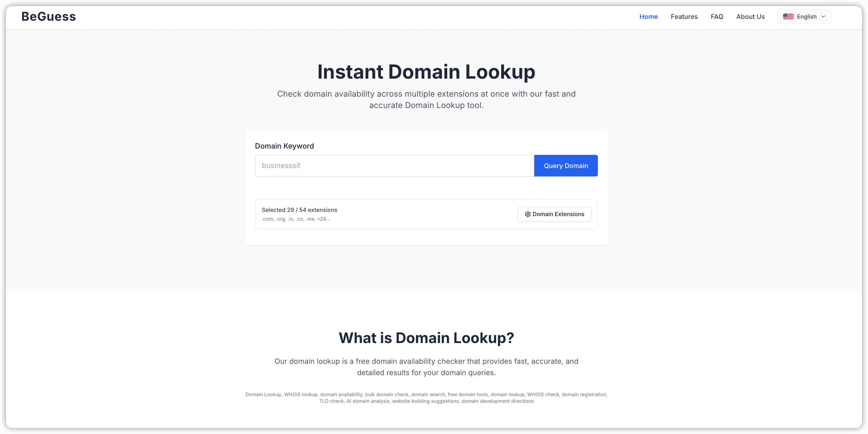Click the Domain Keyword label
868x434 pixels.
click(x=284, y=146)
